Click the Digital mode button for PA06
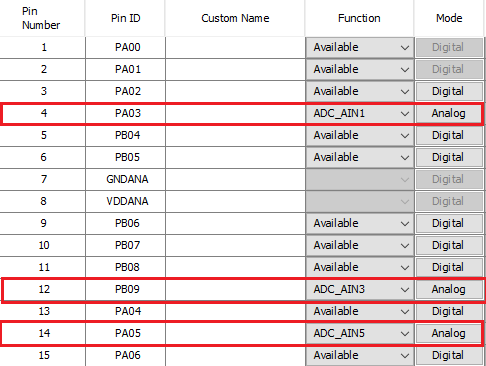Image resolution: width=486 pixels, height=366 pixels. (x=449, y=355)
